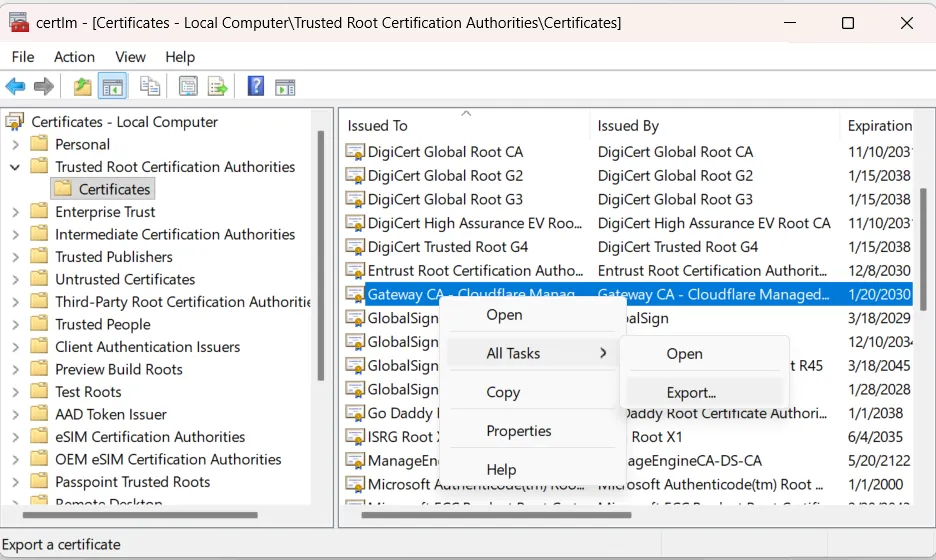
Task: Click certificate icon beside Gateway CA Cloudflare
Action: tap(355, 294)
